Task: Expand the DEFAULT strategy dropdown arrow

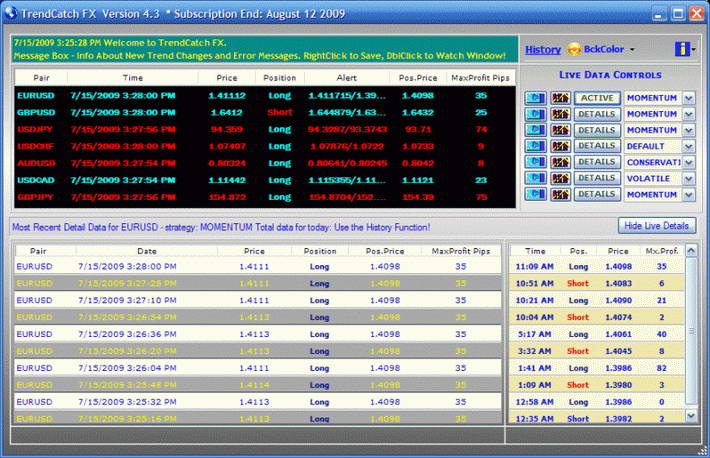Action: click(x=689, y=146)
